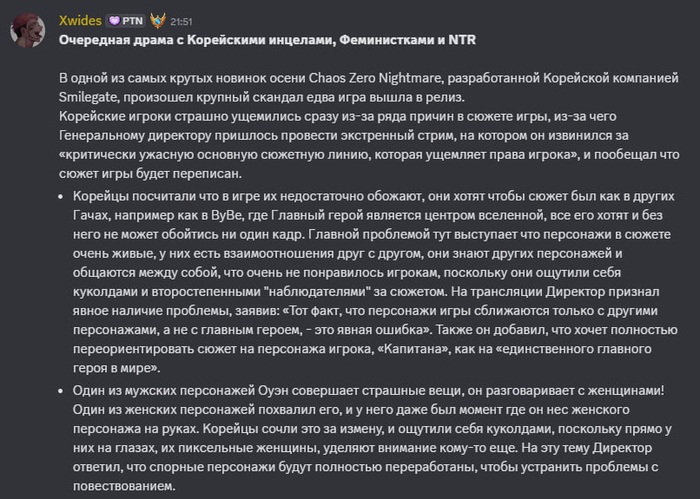This screenshot has height=499, width=700.
Task: Click the 21:51 message timestamp
Action: coord(183,21)
